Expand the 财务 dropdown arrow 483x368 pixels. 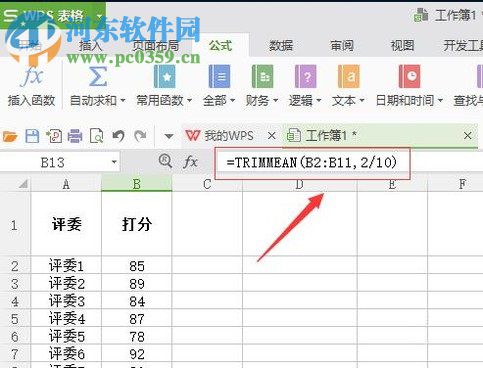(276, 100)
